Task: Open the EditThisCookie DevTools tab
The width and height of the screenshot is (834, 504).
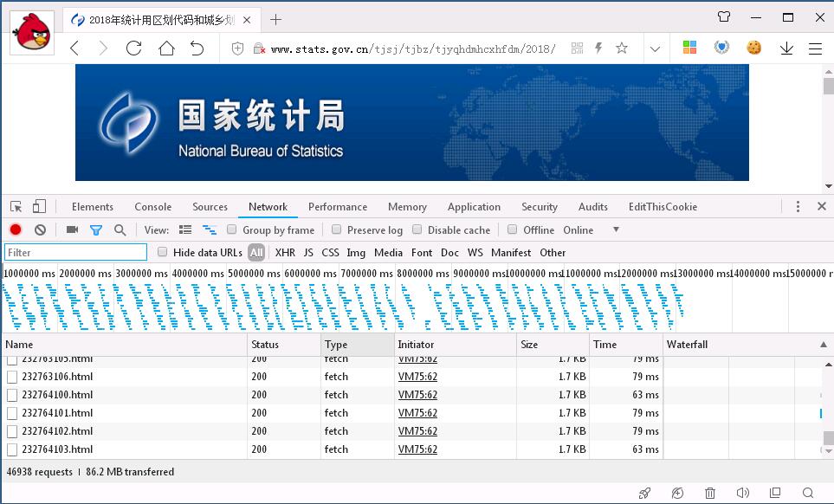Action: 663,207
